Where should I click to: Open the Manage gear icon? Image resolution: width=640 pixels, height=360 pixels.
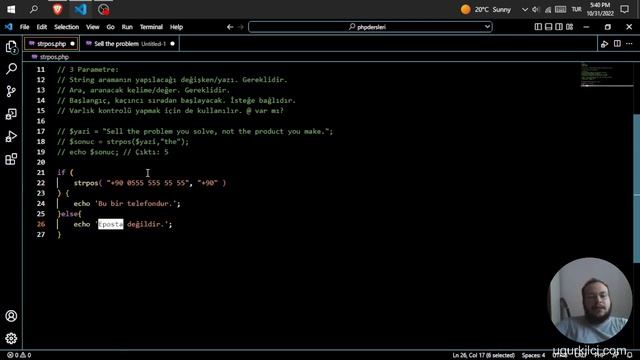[x=11, y=338]
